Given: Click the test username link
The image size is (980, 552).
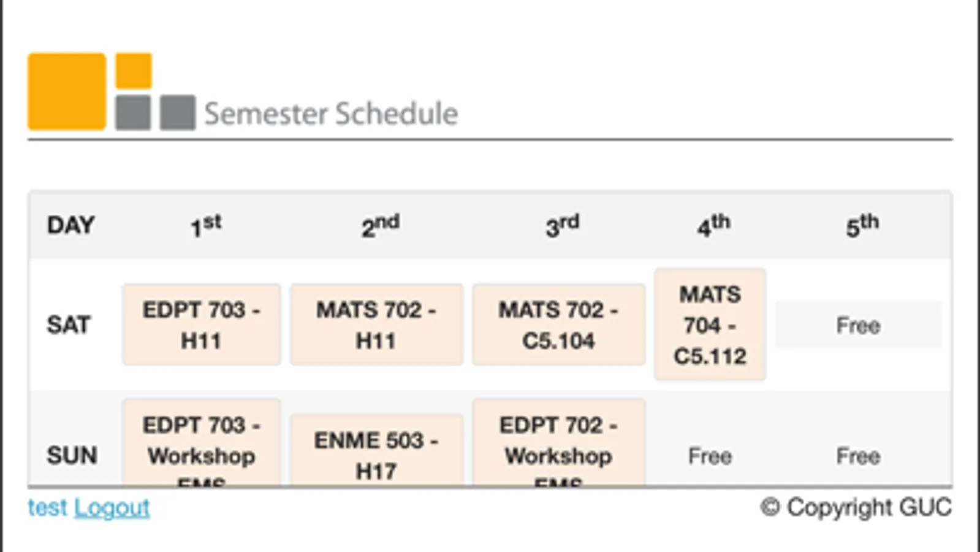Looking at the screenshot, I should point(47,508).
